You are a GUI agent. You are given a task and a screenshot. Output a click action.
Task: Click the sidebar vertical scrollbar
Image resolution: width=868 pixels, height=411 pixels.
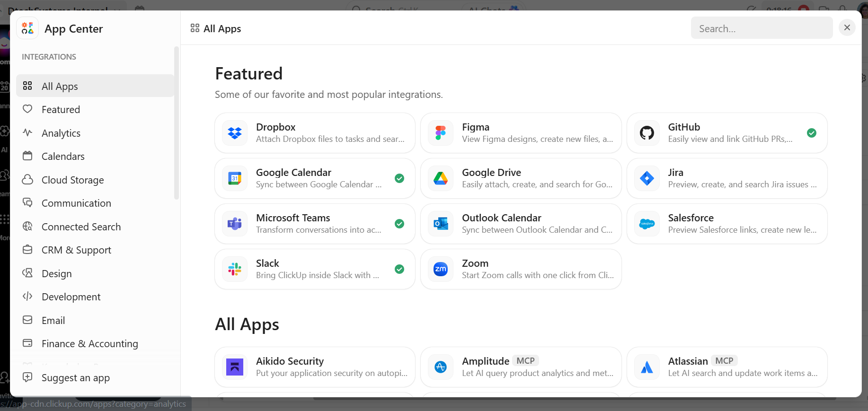click(176, 123)
